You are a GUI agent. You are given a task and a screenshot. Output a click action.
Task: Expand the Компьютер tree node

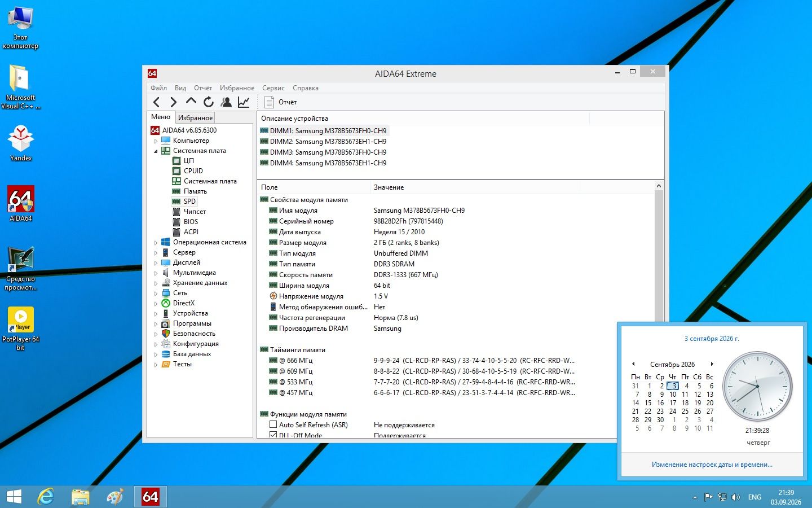point(156,141)
